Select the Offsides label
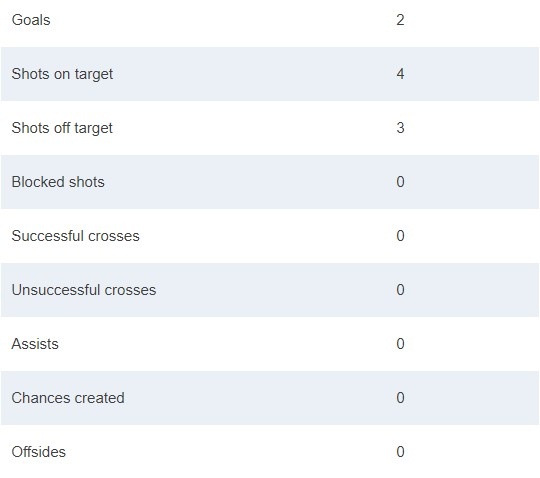540x478 pixels. coord(39,452)
